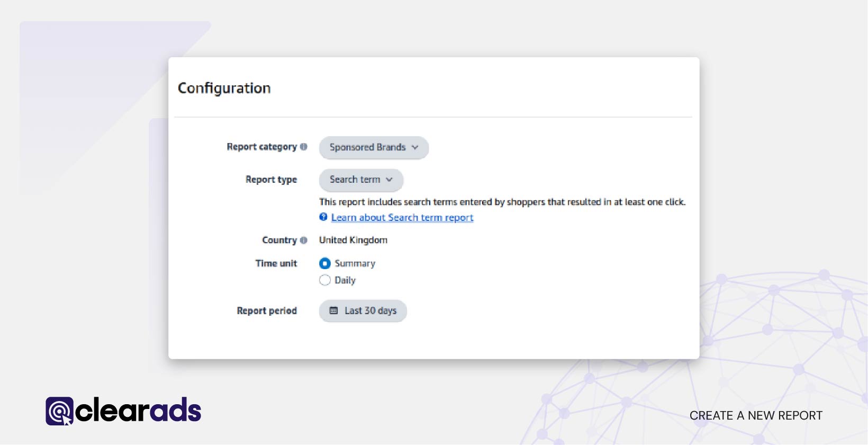Click the Report period label
The width and height of the screenshot is (868, 445).
pyautogui.click(x=267, y=311)
